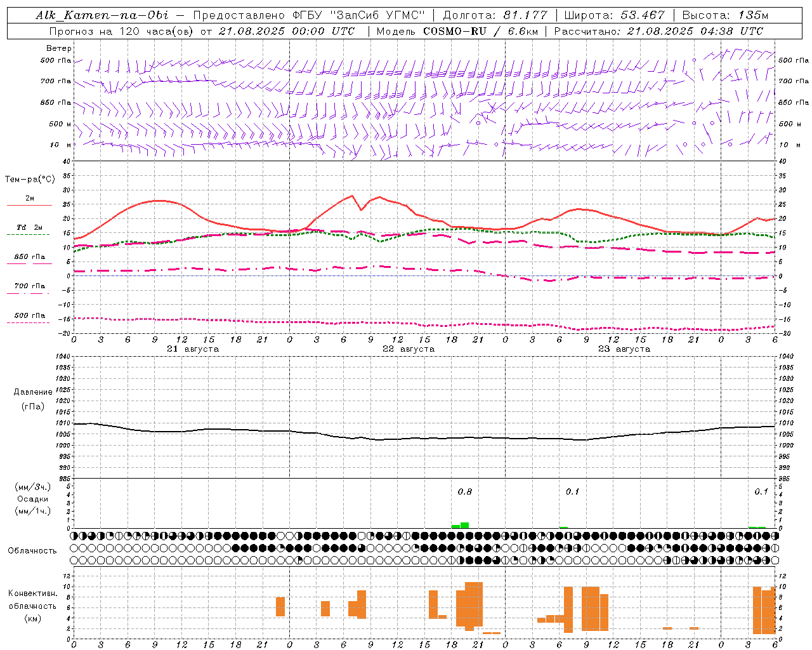Click the latitude value "Широта: 53.467"
The image size is (812, 650).
[x=614, y=15]
